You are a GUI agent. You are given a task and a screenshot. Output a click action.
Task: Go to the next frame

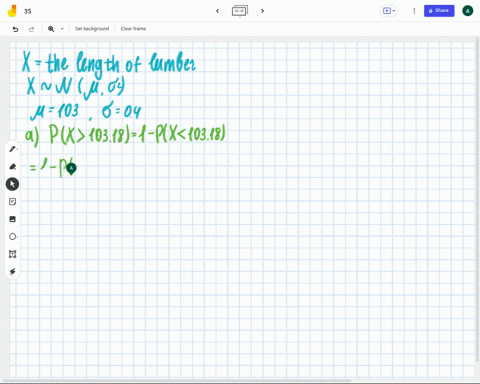(x=262, y=11)
